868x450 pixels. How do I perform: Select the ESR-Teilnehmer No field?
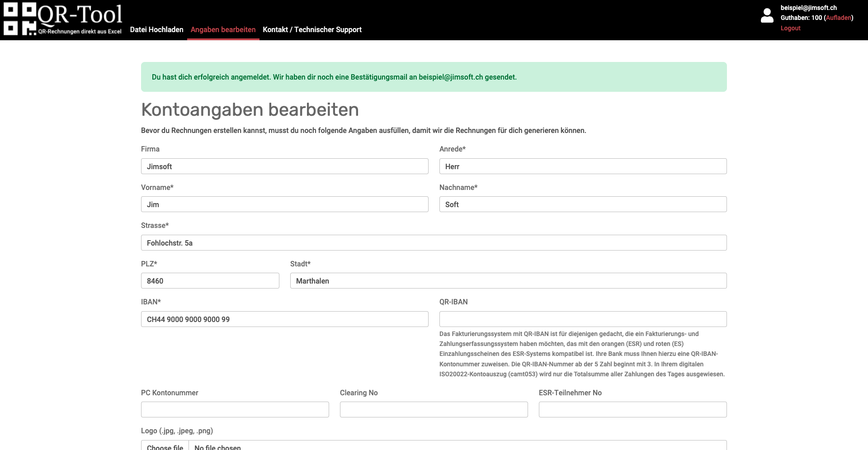(x=632, y=410)
